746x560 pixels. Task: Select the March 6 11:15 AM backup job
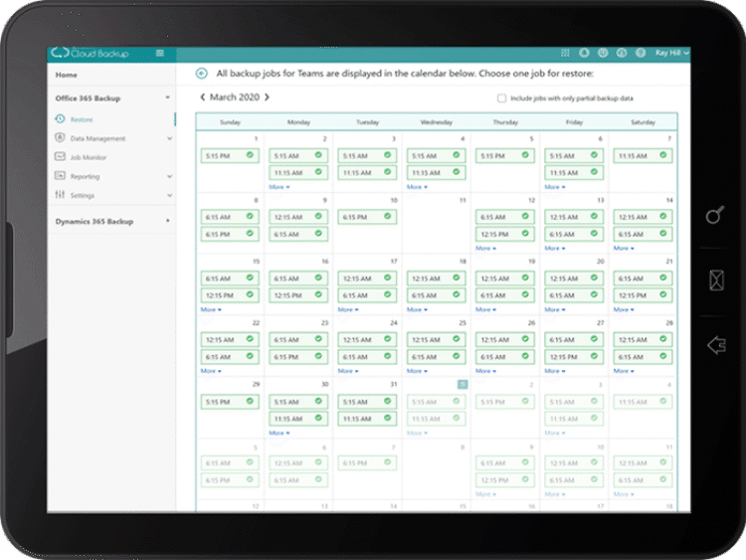tap(574, 172)
